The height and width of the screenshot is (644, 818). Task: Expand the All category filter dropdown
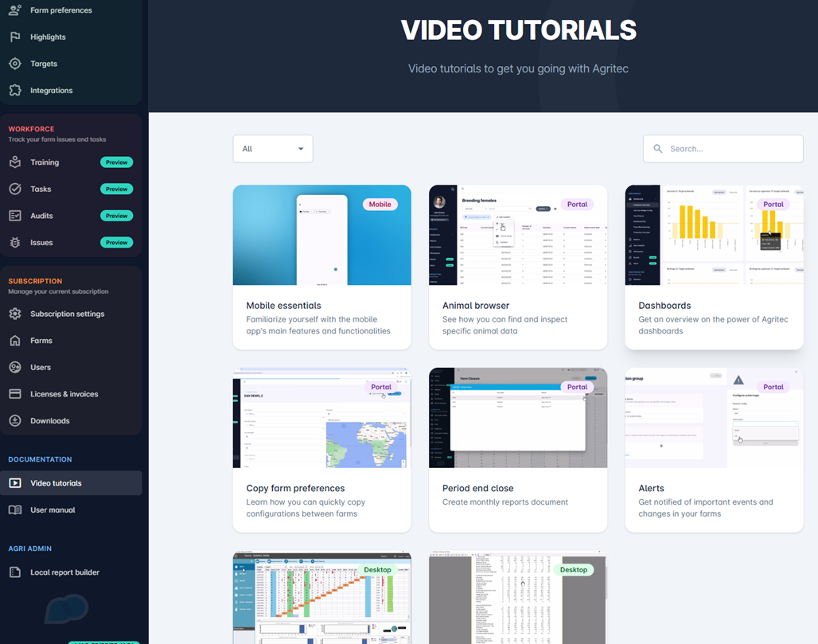pyautogui.click(x=273, y=149)
